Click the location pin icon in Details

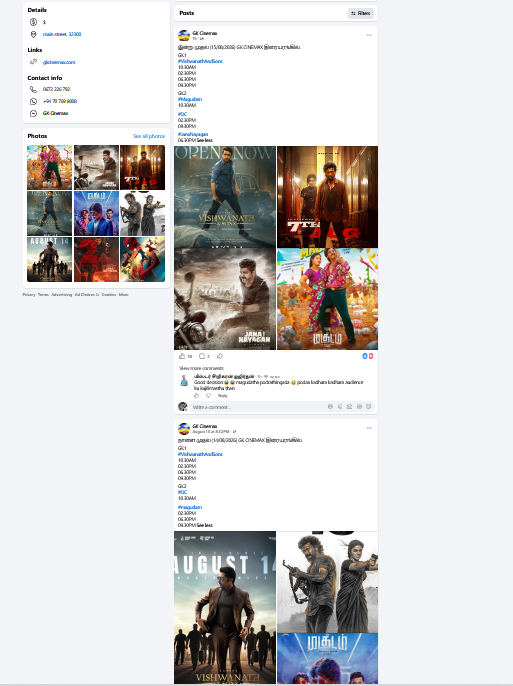click(x=33, y=34)
